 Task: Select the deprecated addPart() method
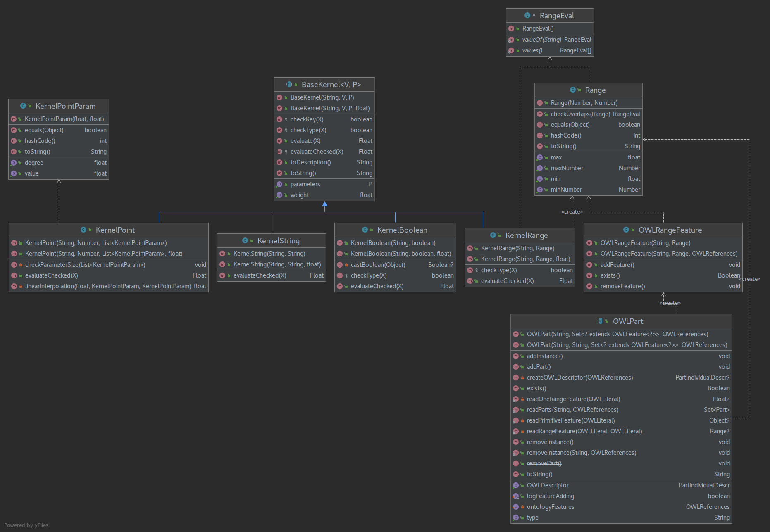click(539, 367)
